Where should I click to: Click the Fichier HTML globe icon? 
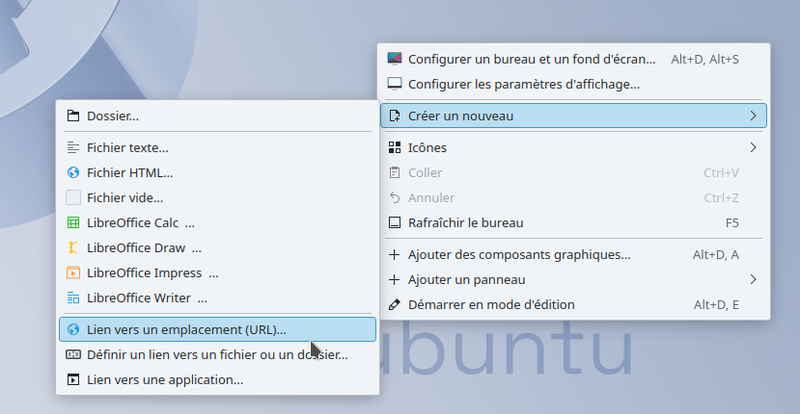72,172
